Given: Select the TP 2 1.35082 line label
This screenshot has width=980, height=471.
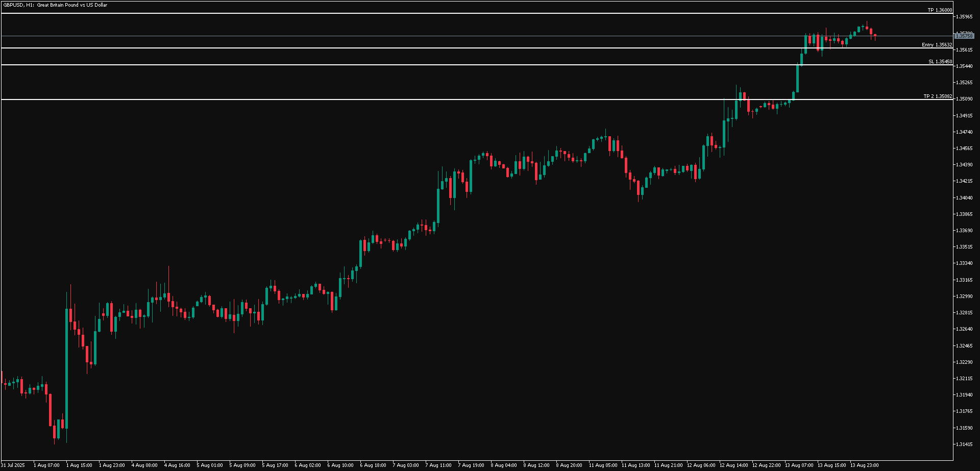Looking at the screenshot, I should tap(937, 96).
